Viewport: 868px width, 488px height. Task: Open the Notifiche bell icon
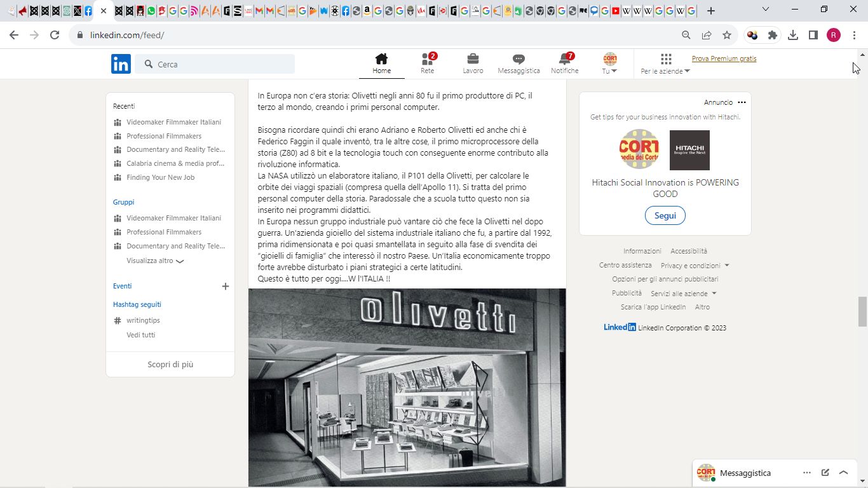coord(564,59)
